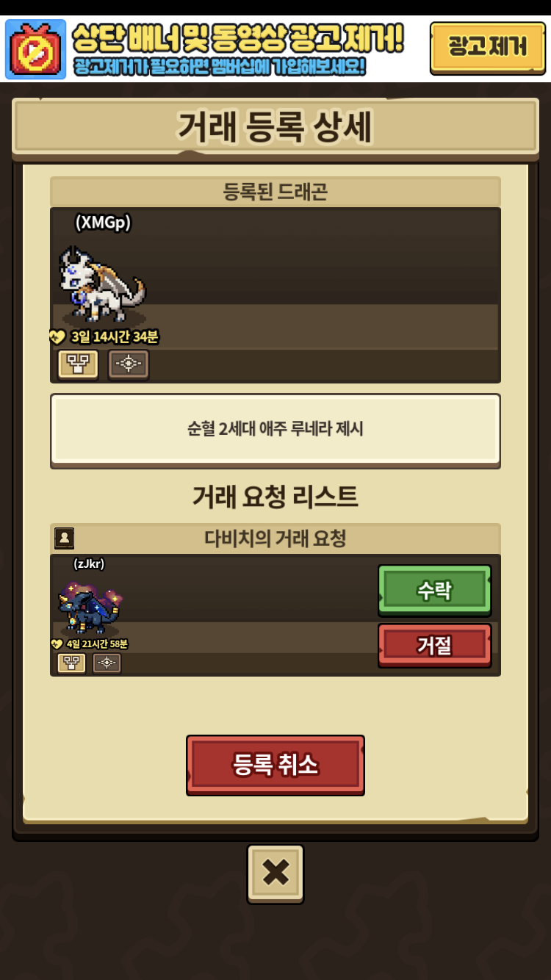Accept the trade with the 수락 button
This screenshot has width=551, height=980.
(434, 590)
